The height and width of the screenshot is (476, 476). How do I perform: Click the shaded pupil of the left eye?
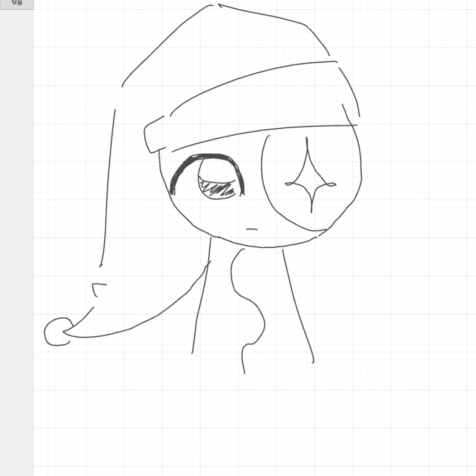pos(217,189)
